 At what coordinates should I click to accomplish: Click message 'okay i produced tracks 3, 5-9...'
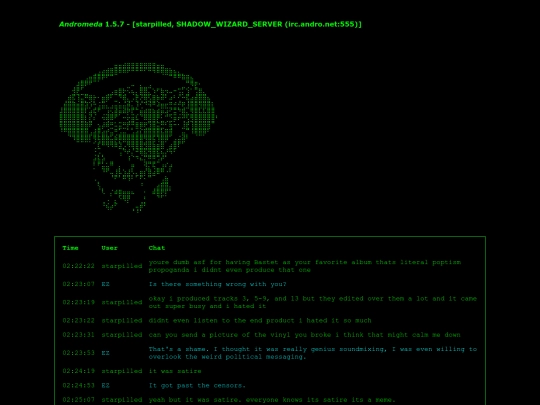[313, 302]
